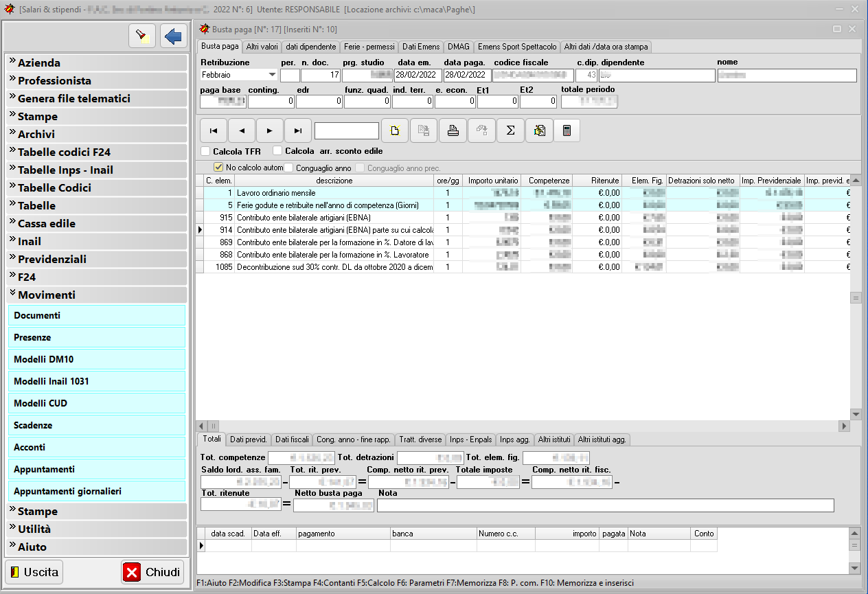Screen dimensions: 868x594
Task: Open the Scadenze item
Action: click(97, 425)
